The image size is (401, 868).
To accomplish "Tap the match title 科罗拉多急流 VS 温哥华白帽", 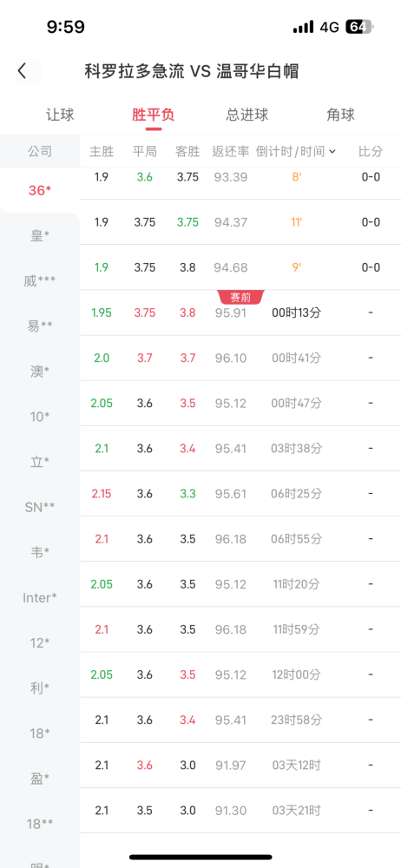I will point(192,71).
